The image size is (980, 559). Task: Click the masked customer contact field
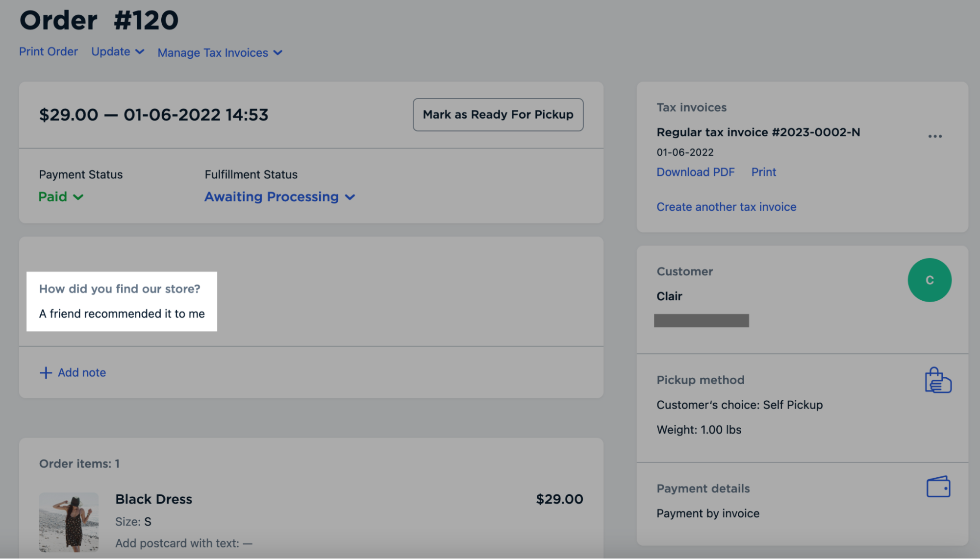[701, 320]
